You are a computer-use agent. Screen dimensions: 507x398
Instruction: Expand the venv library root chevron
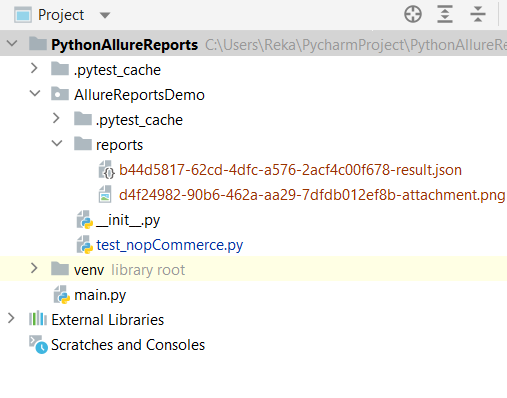click(x=34, y=268)
